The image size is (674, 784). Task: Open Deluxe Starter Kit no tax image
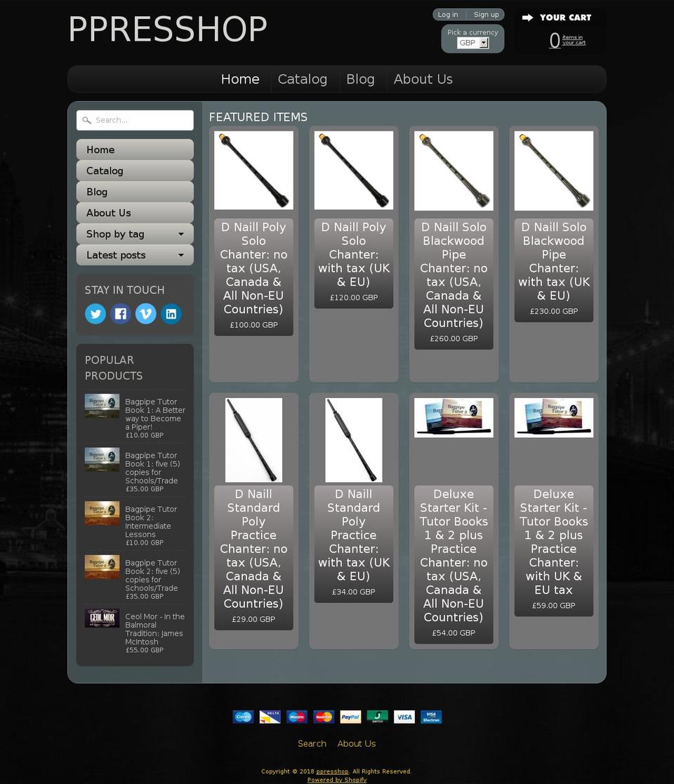454,418
